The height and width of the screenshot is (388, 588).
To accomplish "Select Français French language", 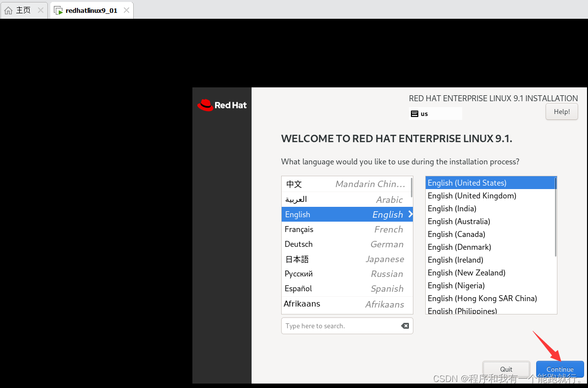I will click(x=347, y=229).
